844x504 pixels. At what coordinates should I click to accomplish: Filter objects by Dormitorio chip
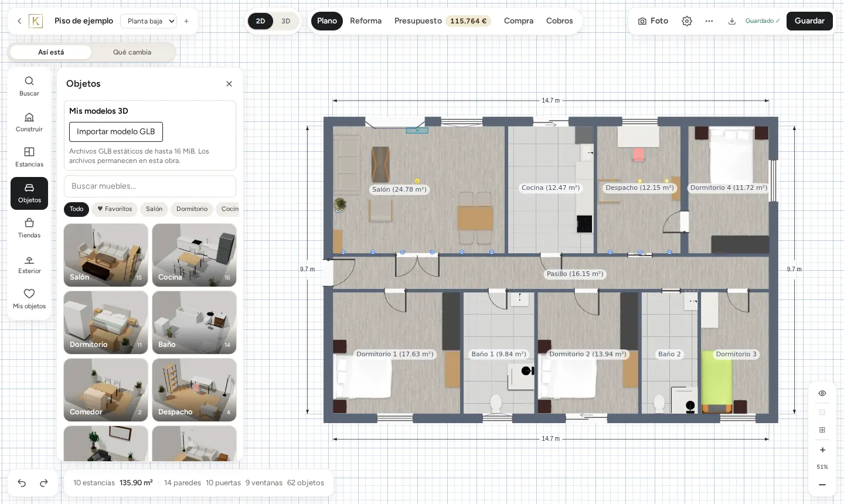tap(192, 209)
